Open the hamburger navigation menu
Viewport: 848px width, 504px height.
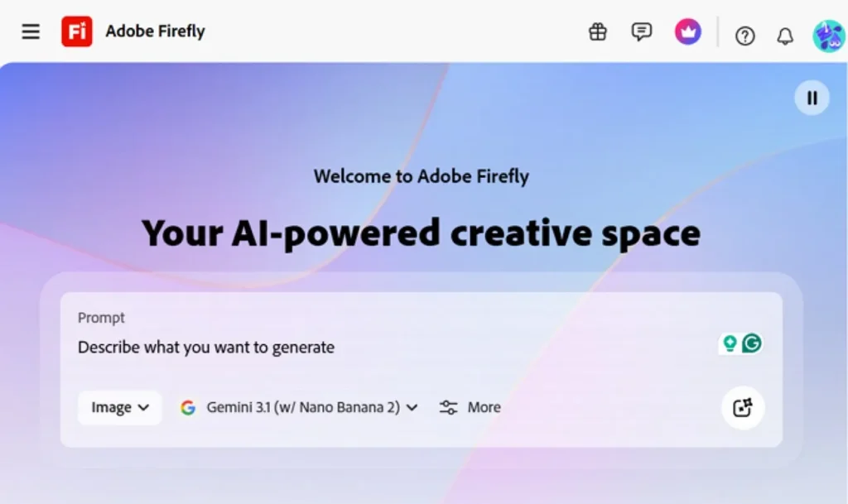(31, 31)
